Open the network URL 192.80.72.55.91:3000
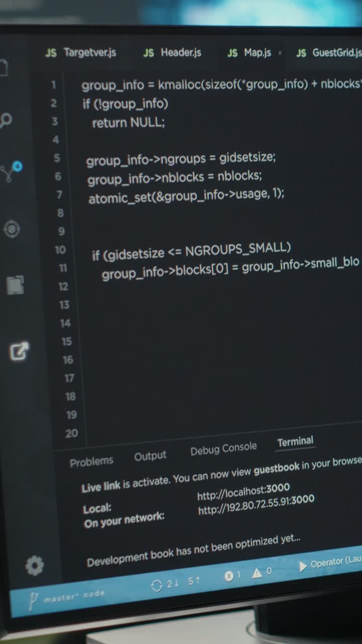The height and width of the screenshot is (644, 362). [x=256, y=505]
